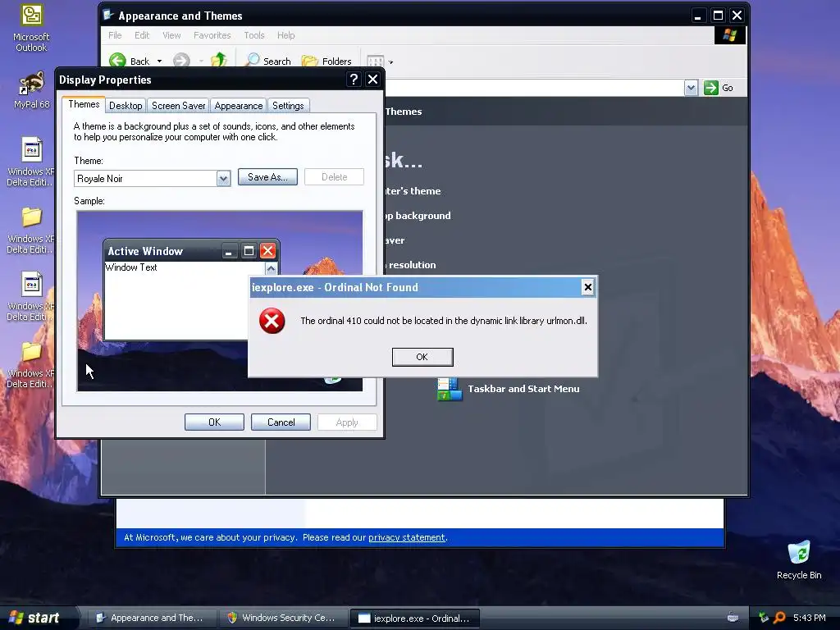Image resolution: width=840 pixels, height=630 pixels.
Task: Click Cancel in Display Properties
Action: (281, 422)
